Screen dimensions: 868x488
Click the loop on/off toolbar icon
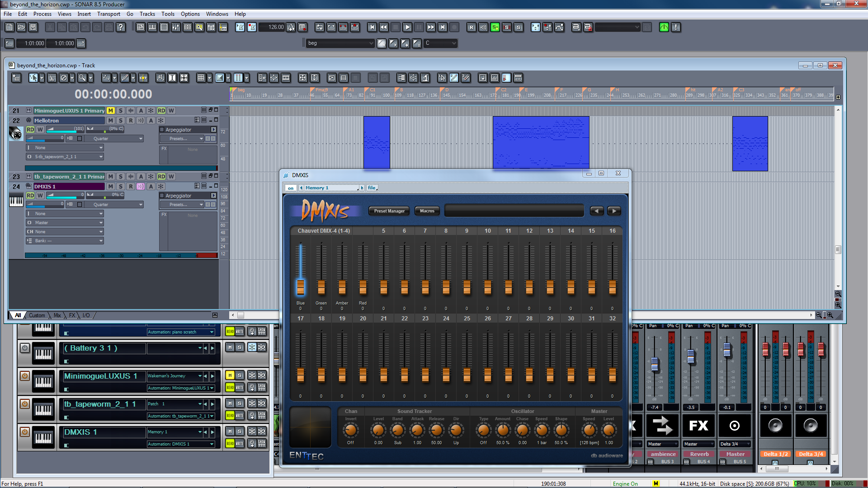point(320,28)
